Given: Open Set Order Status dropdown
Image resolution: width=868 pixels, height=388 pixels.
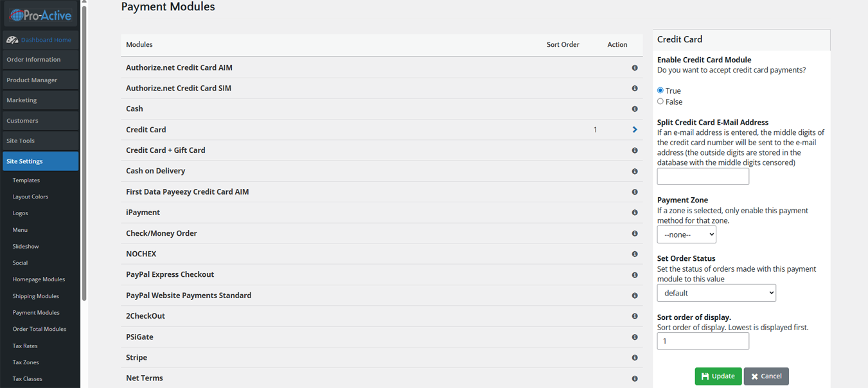Looking at the screenshot, I should (716, 293).
